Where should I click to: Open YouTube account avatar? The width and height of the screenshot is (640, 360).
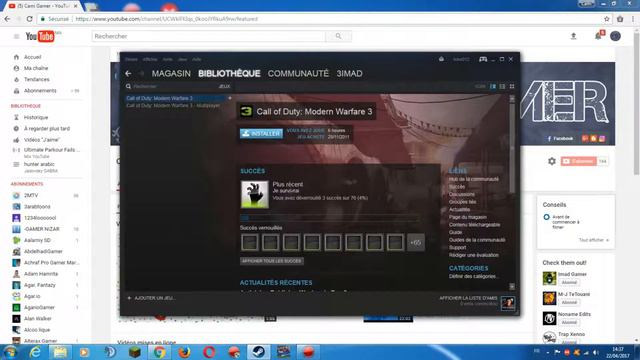tap(616, 36)
